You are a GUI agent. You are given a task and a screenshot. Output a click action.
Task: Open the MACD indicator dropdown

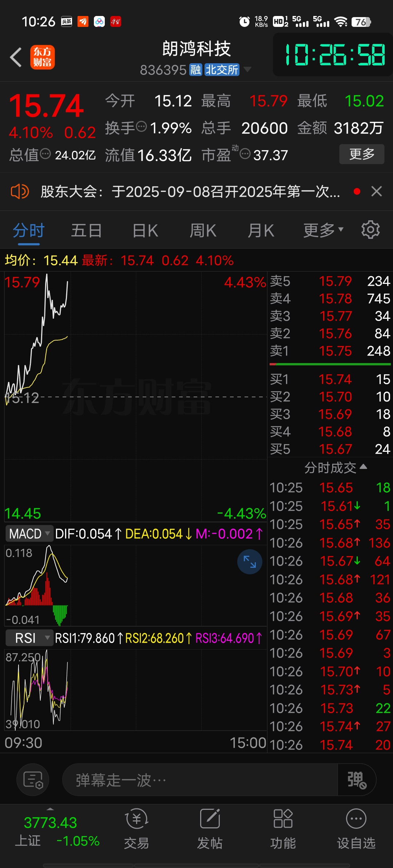point(29,534)
